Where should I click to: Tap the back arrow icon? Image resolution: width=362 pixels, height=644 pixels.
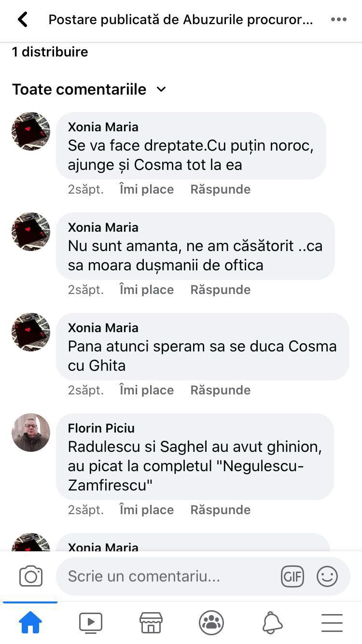point(23,20)
